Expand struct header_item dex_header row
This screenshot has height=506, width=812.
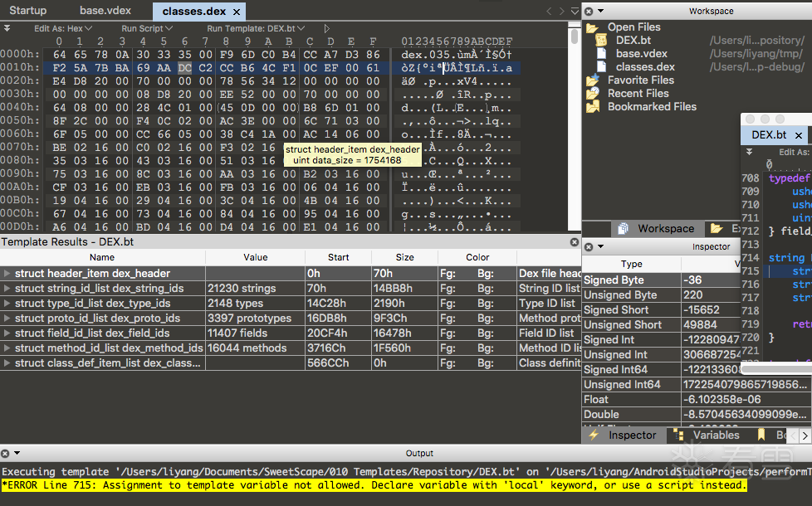point(7,274)
